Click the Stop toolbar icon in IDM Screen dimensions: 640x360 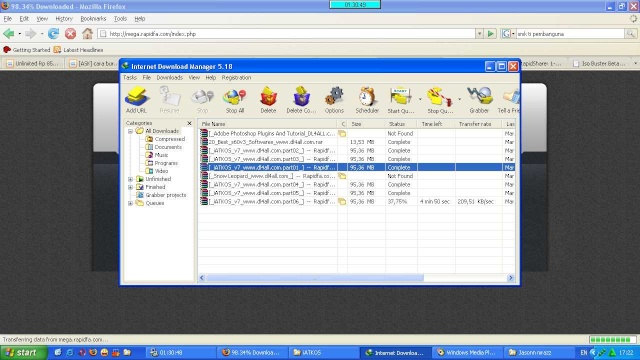(x=202, y=100)
